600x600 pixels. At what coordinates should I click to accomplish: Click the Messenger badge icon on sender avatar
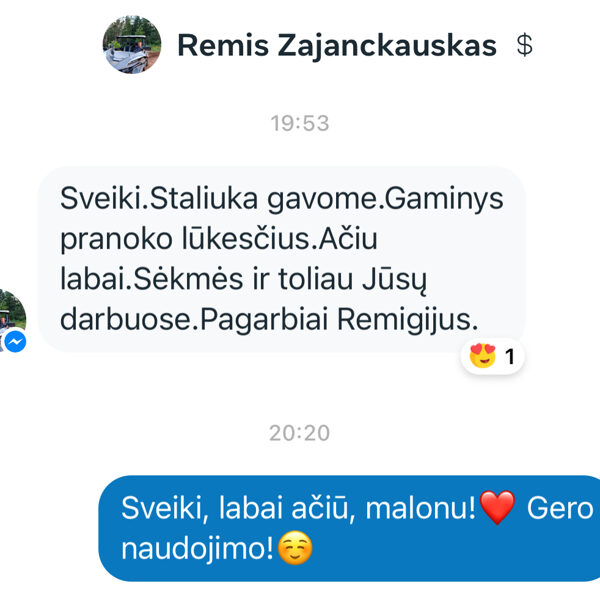(x=15, y=341)
